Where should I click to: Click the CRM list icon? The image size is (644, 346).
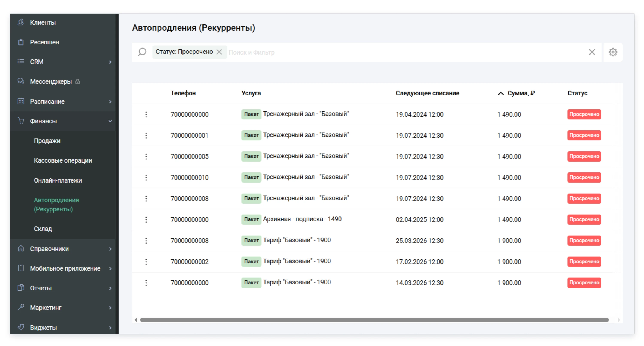pos(21,62)
